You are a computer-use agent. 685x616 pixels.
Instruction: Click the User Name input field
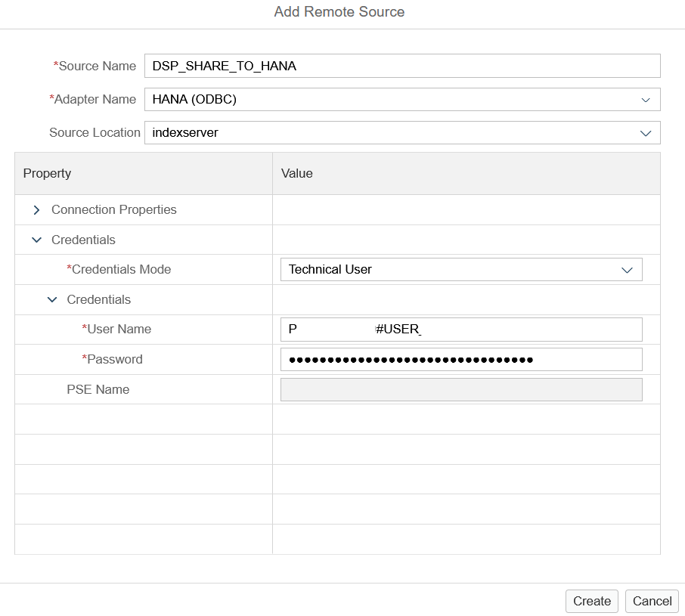[x=461, y=330]
